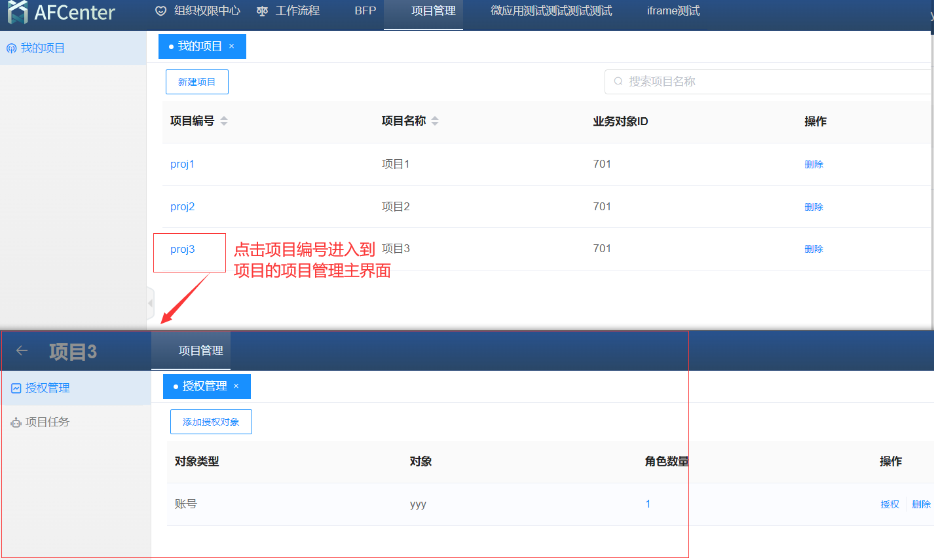The height and width of the screenshot is (560, 934).
Task: Close the 我的项目 tab
Action: (x=231, y=47)
